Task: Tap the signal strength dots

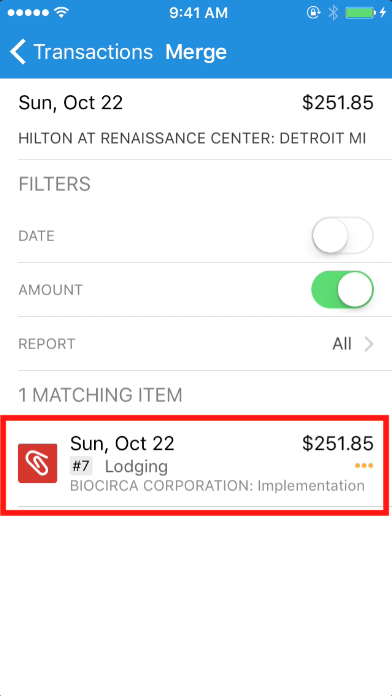Action: tap(28, 13)
